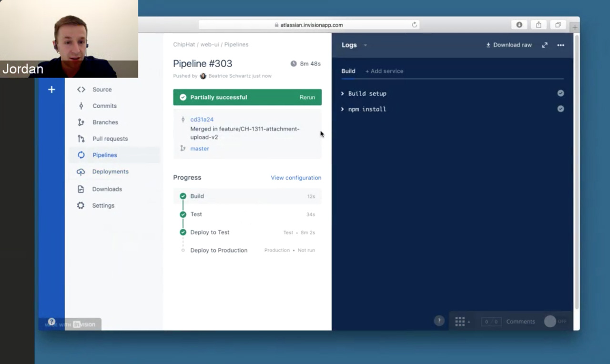Click the green check icon beside Build step

(x=183, y=196)
